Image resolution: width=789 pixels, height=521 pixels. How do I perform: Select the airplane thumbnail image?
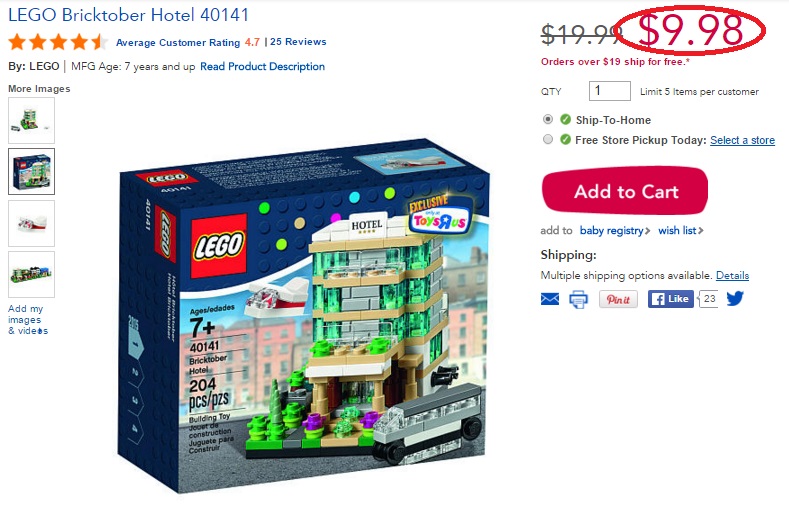[x=31, y=224]
